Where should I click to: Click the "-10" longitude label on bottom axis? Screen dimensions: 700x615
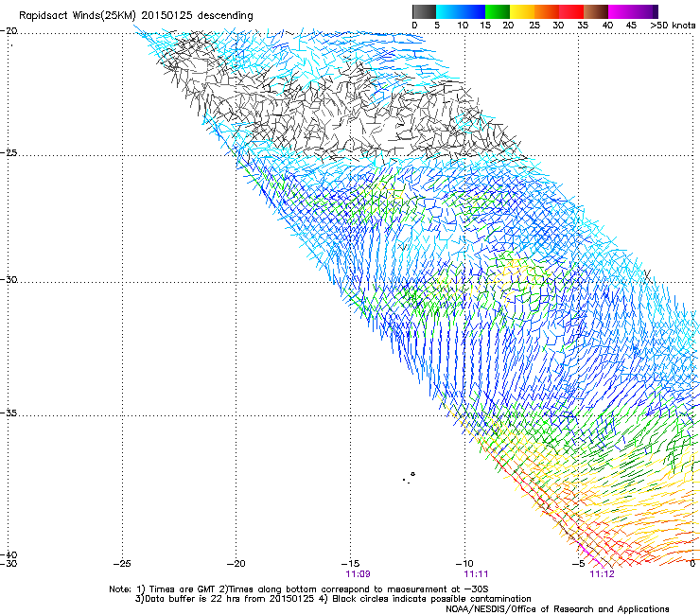tap(464, 563)
